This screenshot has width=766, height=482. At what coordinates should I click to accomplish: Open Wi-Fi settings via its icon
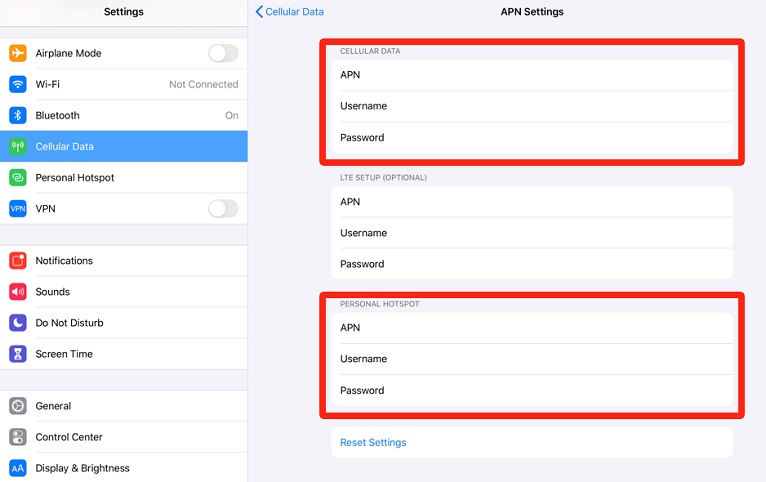(x=18, y=84)
